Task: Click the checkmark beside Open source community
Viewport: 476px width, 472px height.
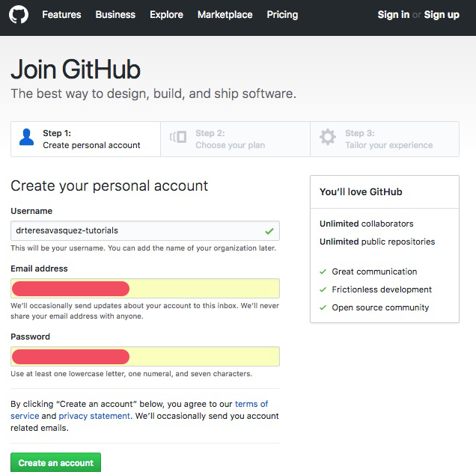Action: click(x=323, y=307)
